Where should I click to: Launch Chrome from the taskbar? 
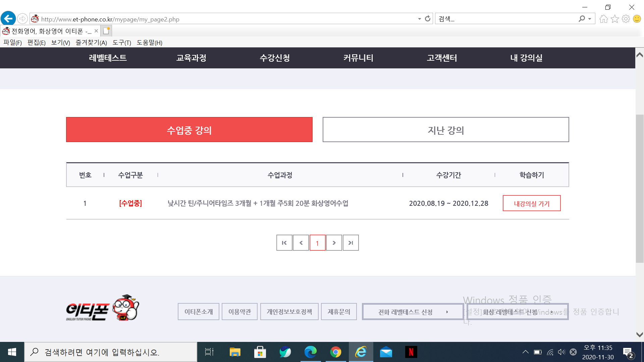pyautogui.click(x=335, y=352)
